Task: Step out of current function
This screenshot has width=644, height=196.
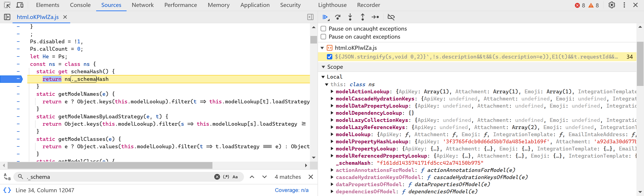Action: point(363,17)
